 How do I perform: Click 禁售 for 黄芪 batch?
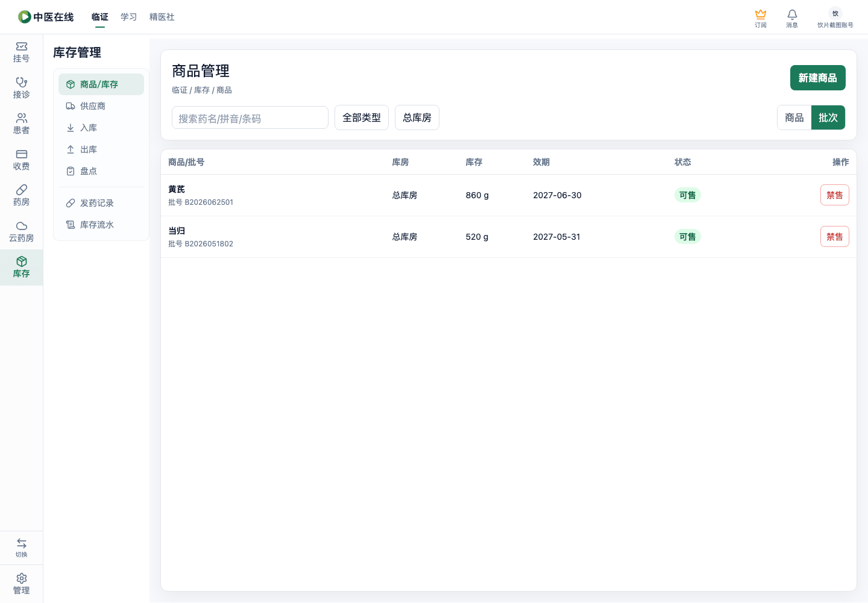[x=834, y=195]
